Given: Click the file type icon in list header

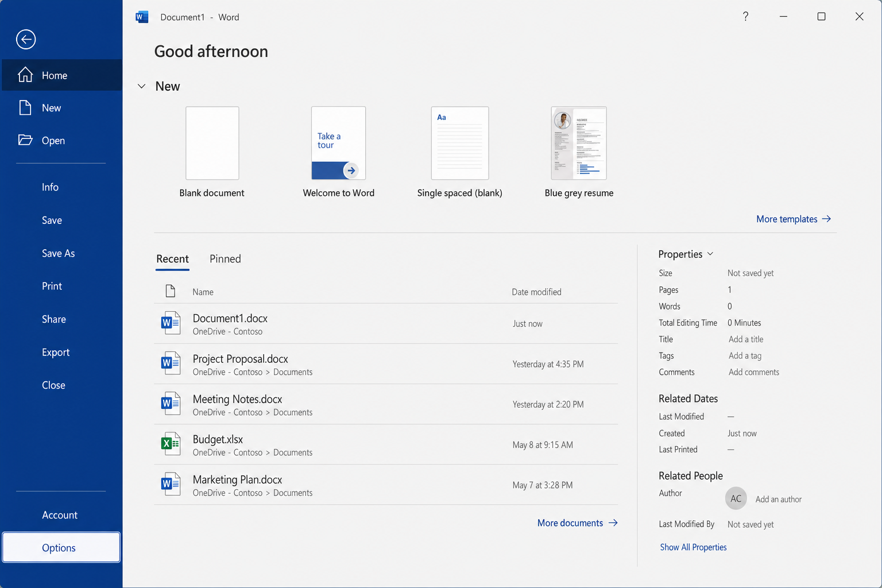Looking at the screenshot, I should 171,291.
